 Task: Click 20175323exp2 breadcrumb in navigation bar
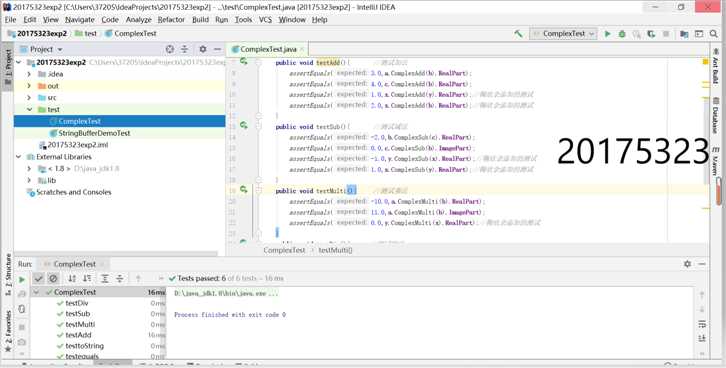pos(38,33)
